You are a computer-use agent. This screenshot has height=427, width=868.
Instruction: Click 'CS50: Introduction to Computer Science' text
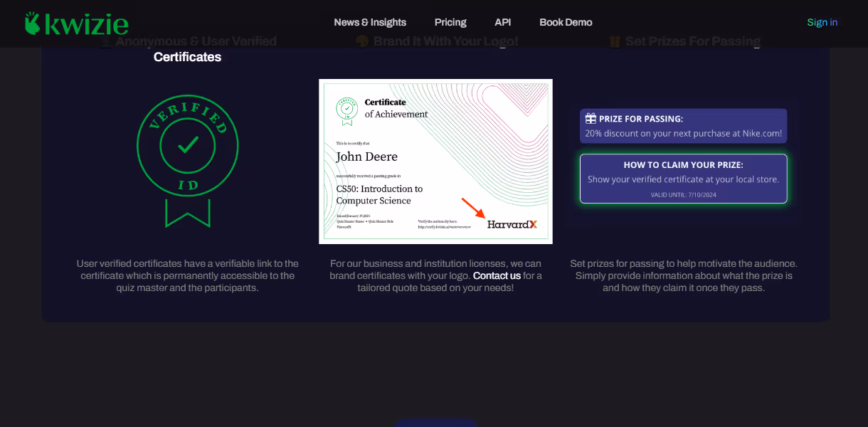[x=379, y=194]
